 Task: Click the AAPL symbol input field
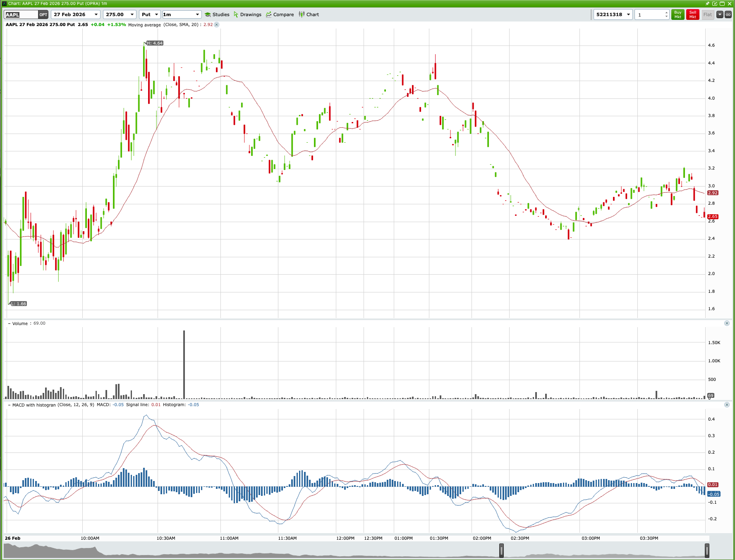pos(21,14)
